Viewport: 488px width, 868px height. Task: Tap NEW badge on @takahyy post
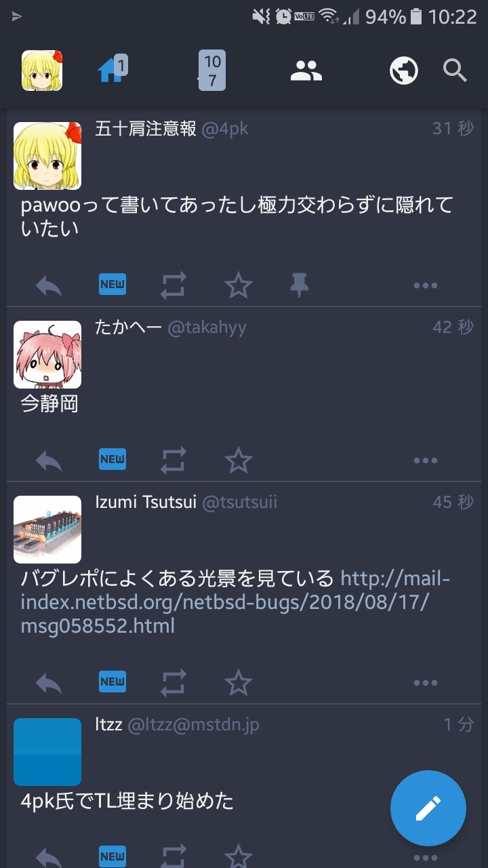click(113, 459)
